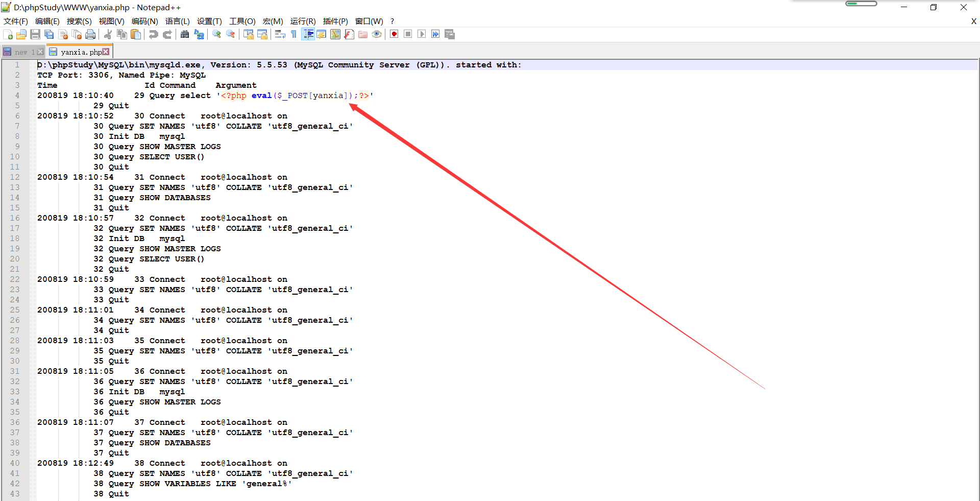Open the 视图(V) menu
The image size is (980, 501).
pyautogui.click(x=111, y=21)
